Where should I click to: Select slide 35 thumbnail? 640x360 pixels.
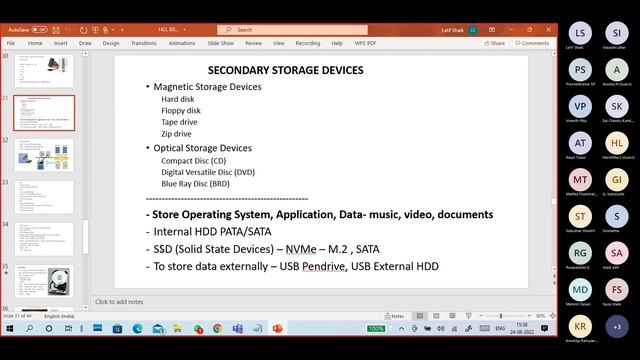44,281
